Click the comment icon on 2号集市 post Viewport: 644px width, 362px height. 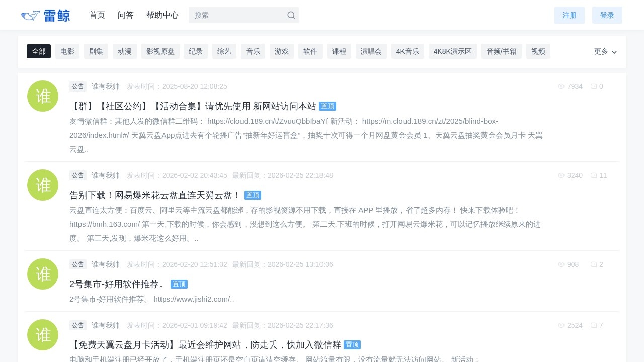(593, 264)
